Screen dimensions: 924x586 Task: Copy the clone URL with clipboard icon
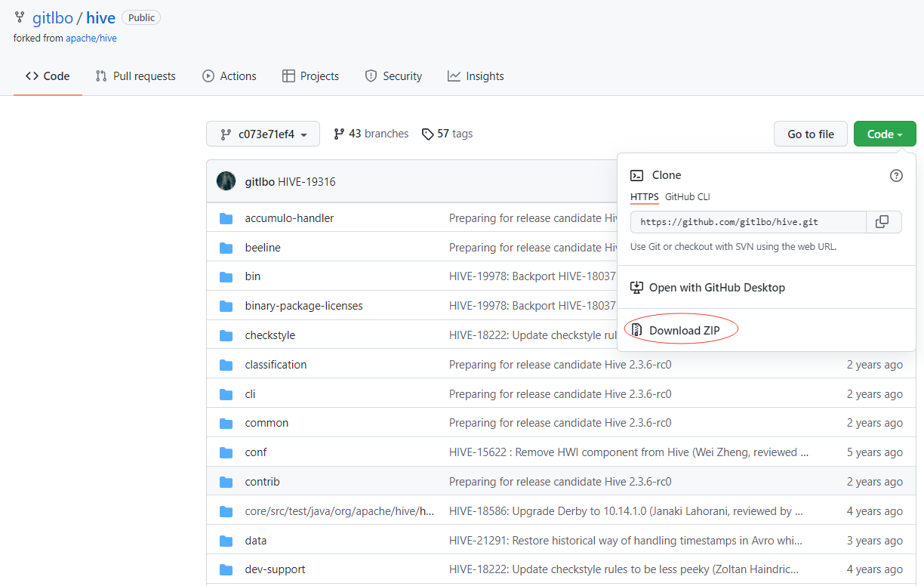882,222
